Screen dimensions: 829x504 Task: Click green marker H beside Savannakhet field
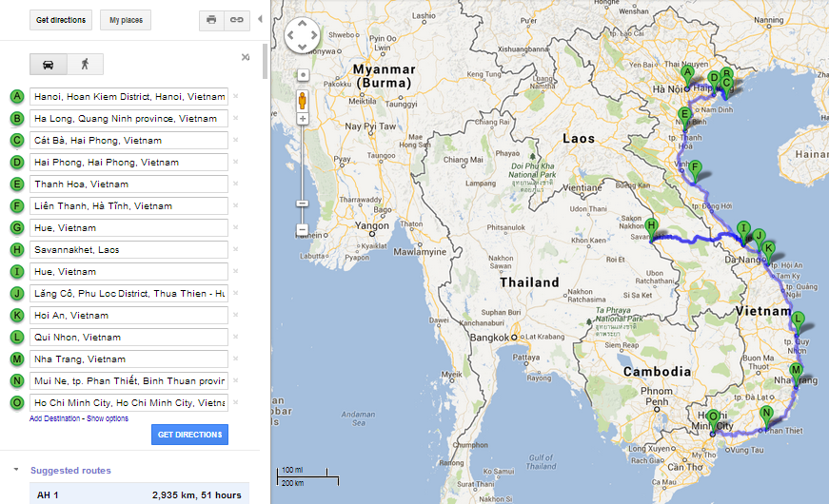click(x=17, y=250)
